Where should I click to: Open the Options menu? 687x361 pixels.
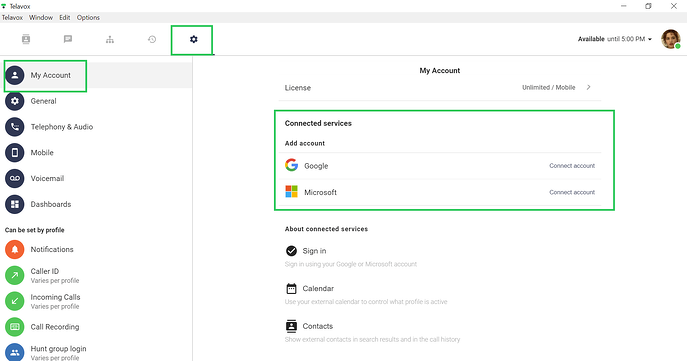[88, 18]
